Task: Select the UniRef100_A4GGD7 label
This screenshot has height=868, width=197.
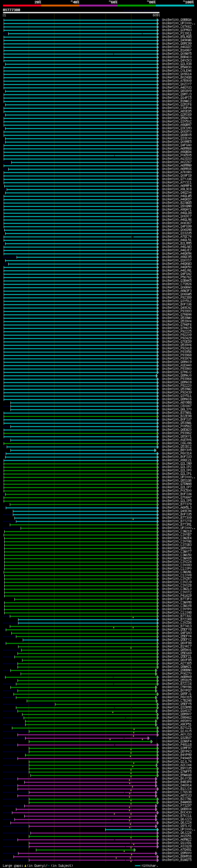Action: pos(177,47)
